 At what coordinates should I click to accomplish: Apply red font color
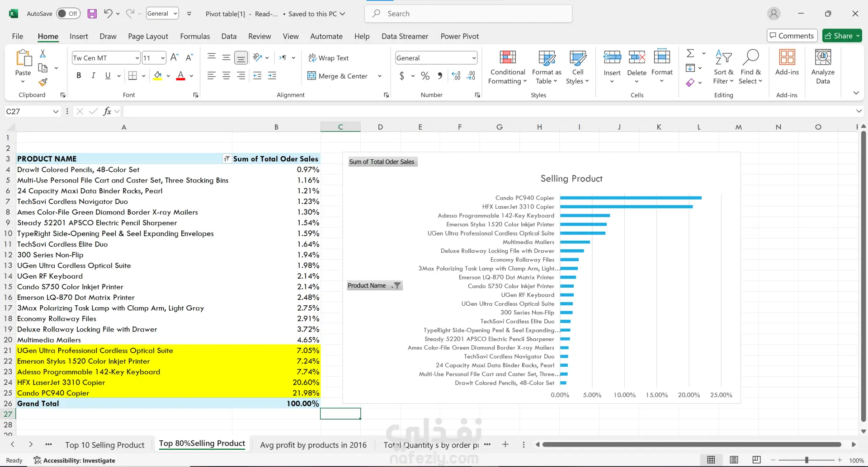181,76
